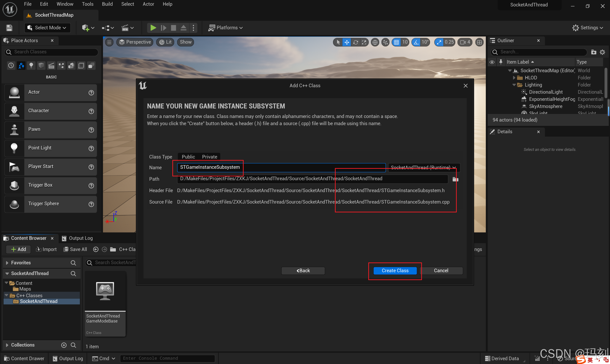Click the Create Class button

pos(395,271)
